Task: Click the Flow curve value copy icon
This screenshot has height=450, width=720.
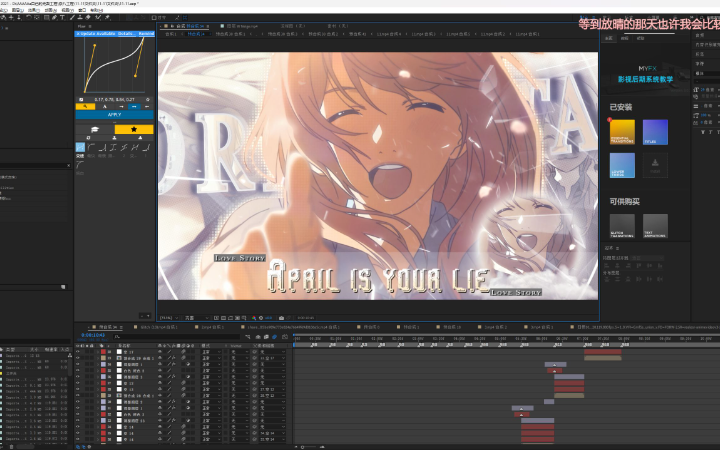Action: coord(81,99)
